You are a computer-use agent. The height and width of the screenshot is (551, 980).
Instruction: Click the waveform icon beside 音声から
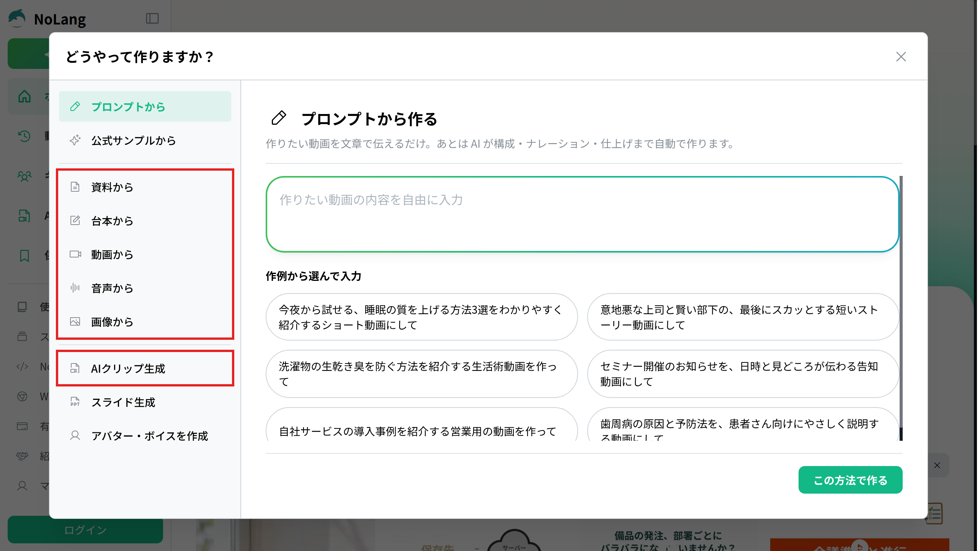click(75, 288)
